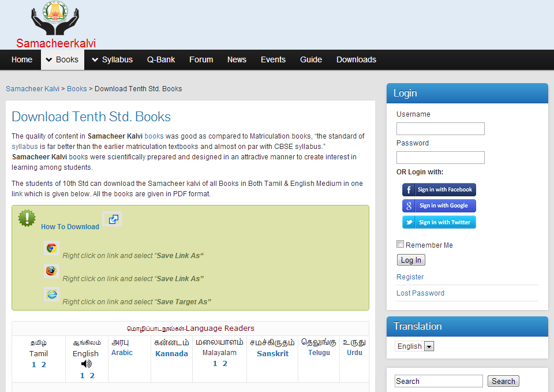This screenshot has width=554, height=392.
Task: Click the green exclamation notice icon
Action: coord(27,218)
